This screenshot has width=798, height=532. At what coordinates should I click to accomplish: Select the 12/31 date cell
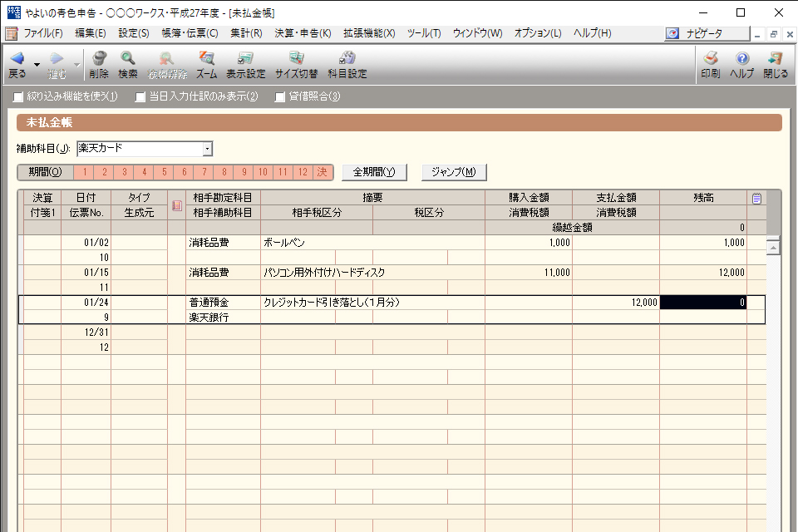[x=86, y=332]
